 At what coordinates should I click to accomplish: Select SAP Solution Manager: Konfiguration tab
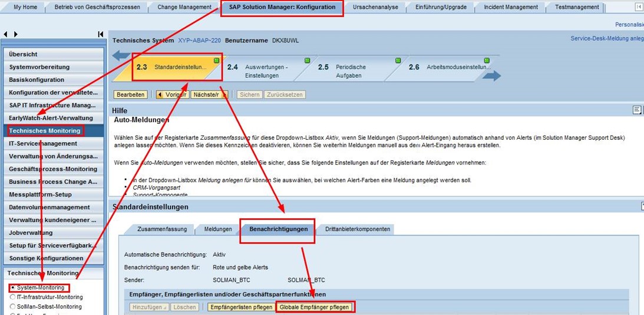tap(282, 8)
